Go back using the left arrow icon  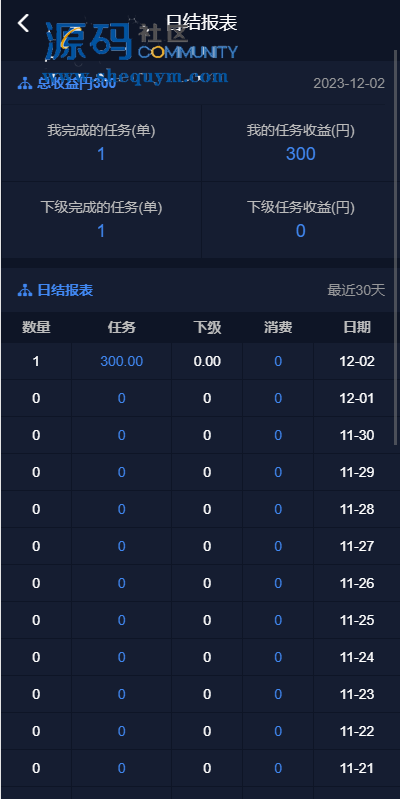point(23,23)
